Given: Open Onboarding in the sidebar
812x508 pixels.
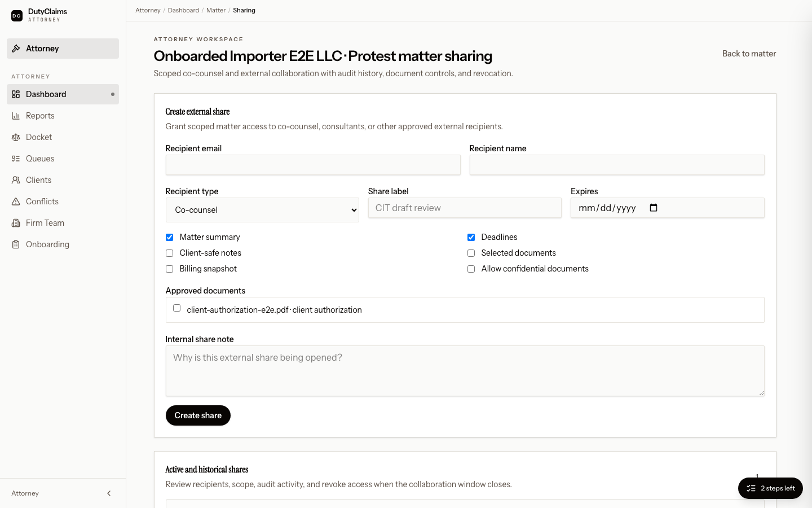Looking at the screenshot, I should pos(63,244).
